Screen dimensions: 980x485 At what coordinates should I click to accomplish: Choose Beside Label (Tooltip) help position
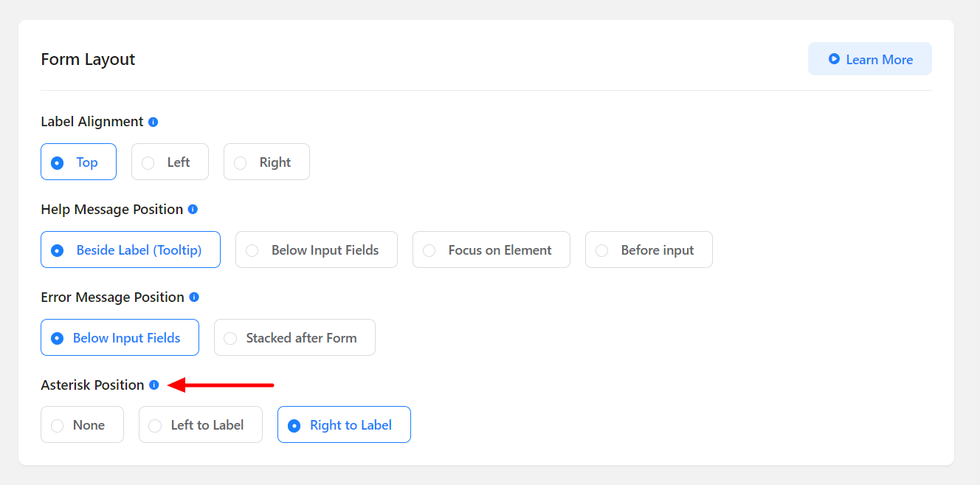point(131,250)
